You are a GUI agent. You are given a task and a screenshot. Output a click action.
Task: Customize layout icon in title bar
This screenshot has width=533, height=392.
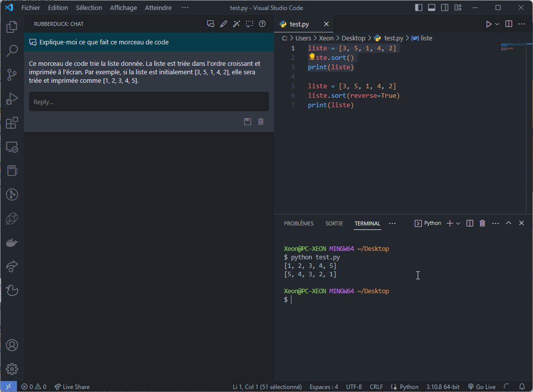[458, 7]
